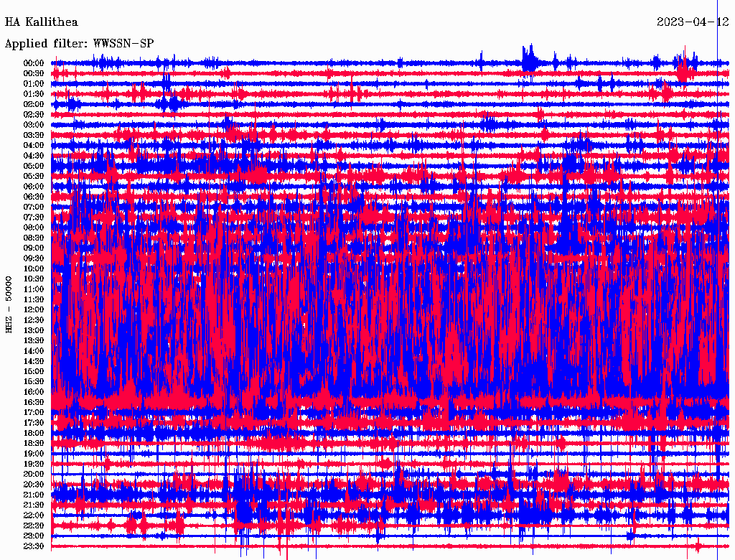Select the 09:00 time row label

(x=34, y=248)
